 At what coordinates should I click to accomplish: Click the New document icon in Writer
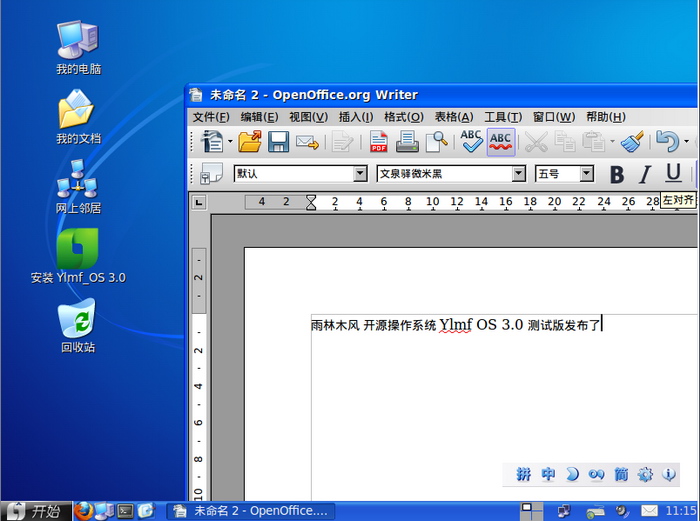[x=212, y=142]
